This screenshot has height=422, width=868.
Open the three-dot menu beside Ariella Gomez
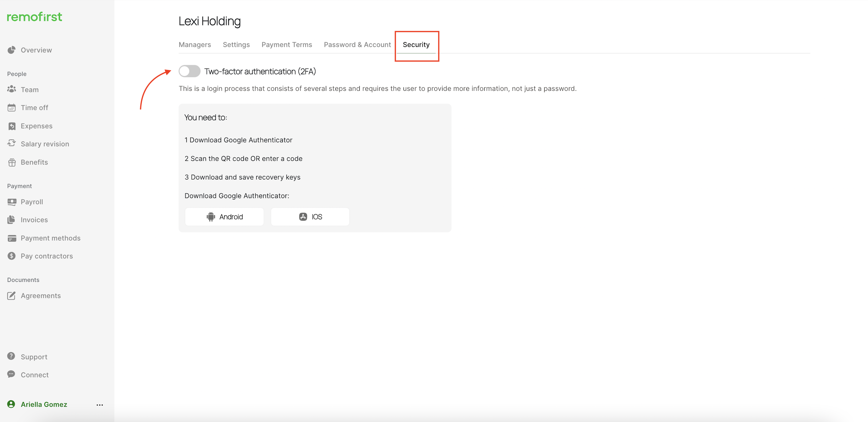pos(100,405)
